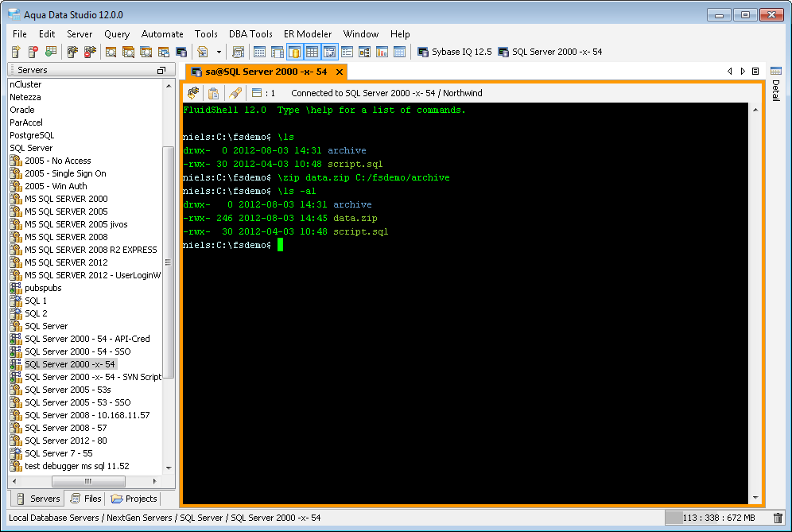Switch to the Servers bottom tab
This screenshot has width=792, height=532.
pos(38,499)
